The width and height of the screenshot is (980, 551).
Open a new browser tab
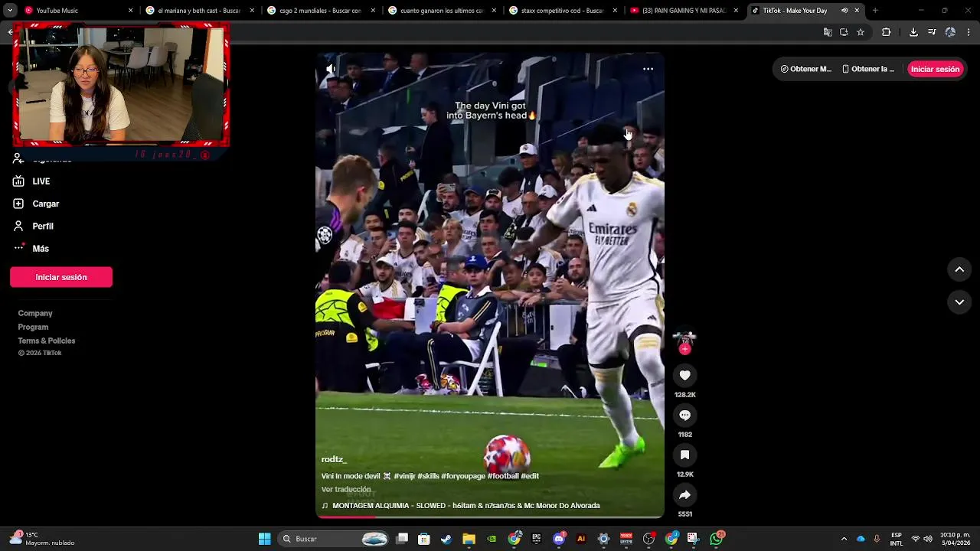(x=875, y=11)
